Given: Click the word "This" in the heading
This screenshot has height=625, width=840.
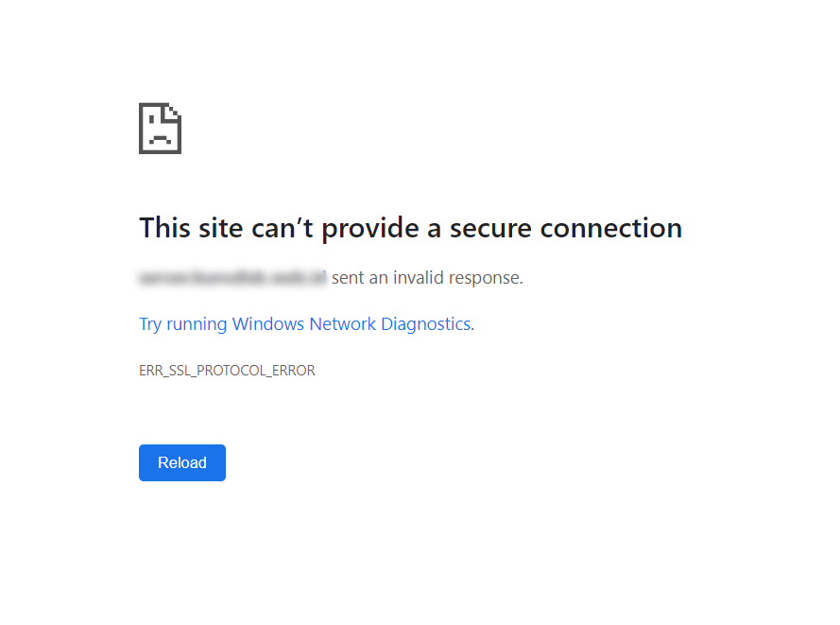Looking at the screenshot, I should (x=165, y=228).
